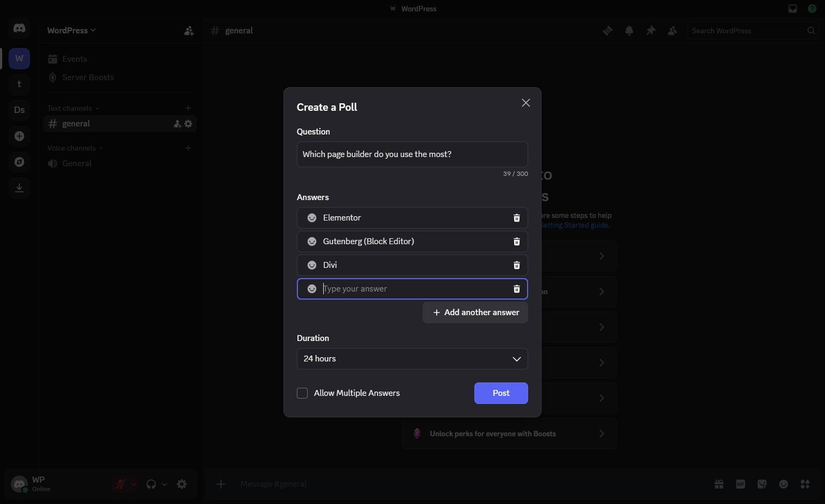Select the WordPress server icon

[x=19, y=58]
